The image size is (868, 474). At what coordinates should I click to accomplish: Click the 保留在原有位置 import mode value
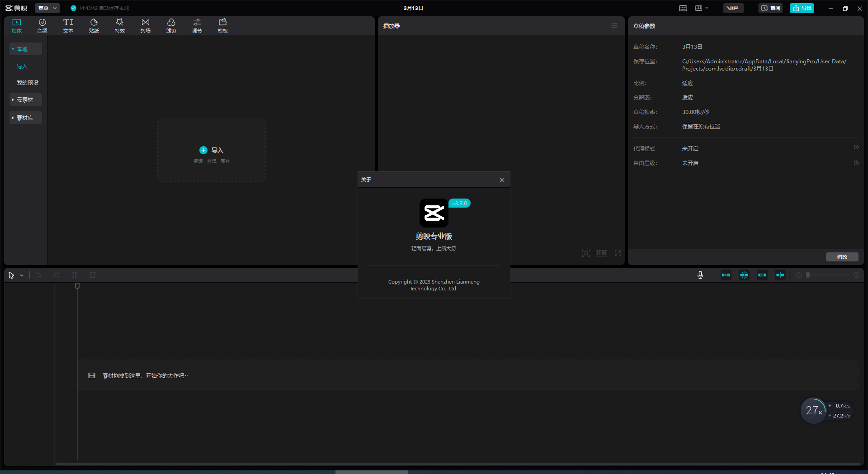coord(701,127)
